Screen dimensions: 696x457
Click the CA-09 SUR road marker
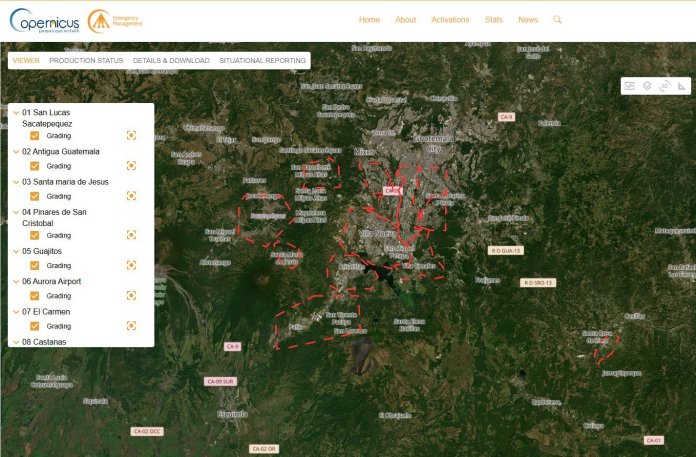pos(221,382)
